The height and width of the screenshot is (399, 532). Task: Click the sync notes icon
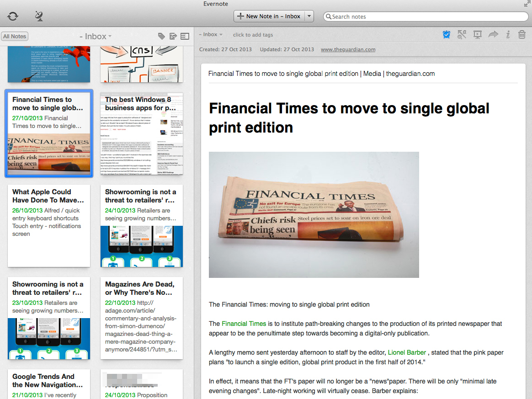[13, 16]
